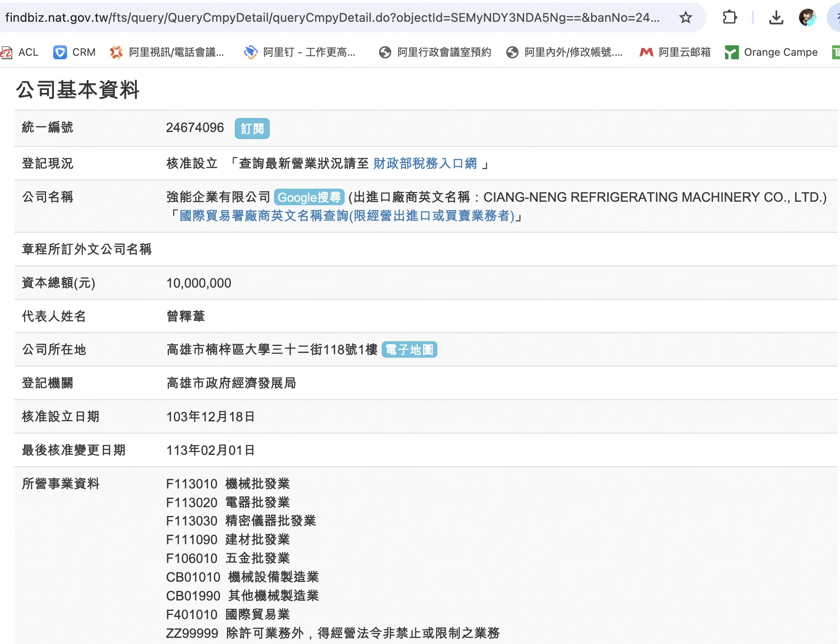Open the 電子地圖 map button
The height and width of the screenshot is (644, 840).
click(409, 349)
